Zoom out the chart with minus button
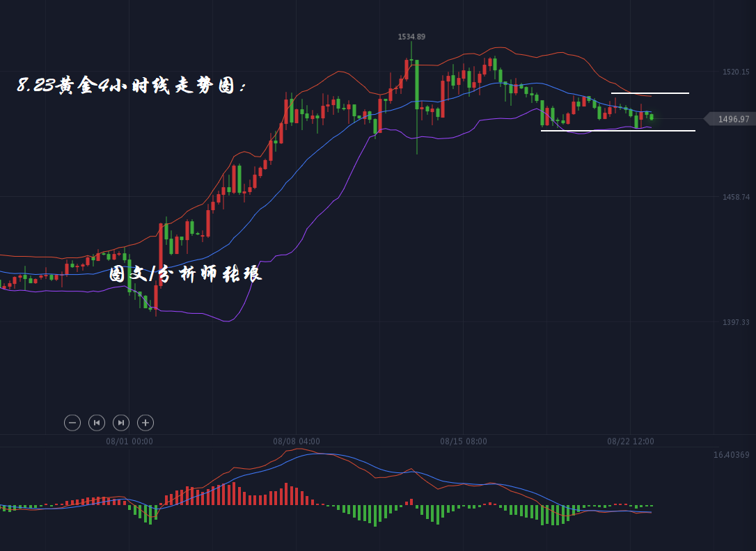This screenshot has width=756, height=551. coord(72,422)
